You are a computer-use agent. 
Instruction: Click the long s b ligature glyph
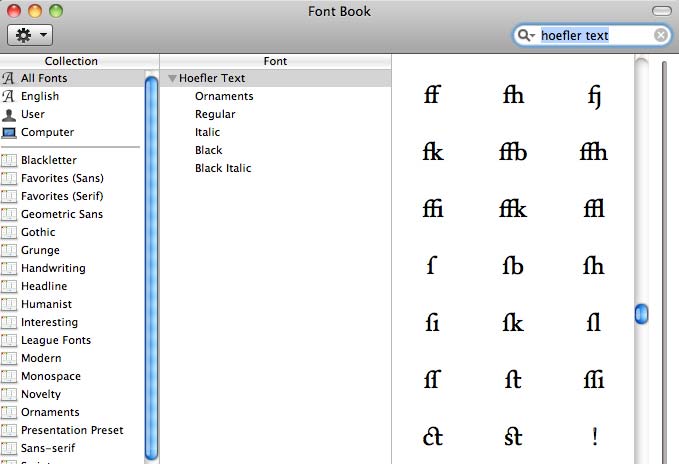513,266
